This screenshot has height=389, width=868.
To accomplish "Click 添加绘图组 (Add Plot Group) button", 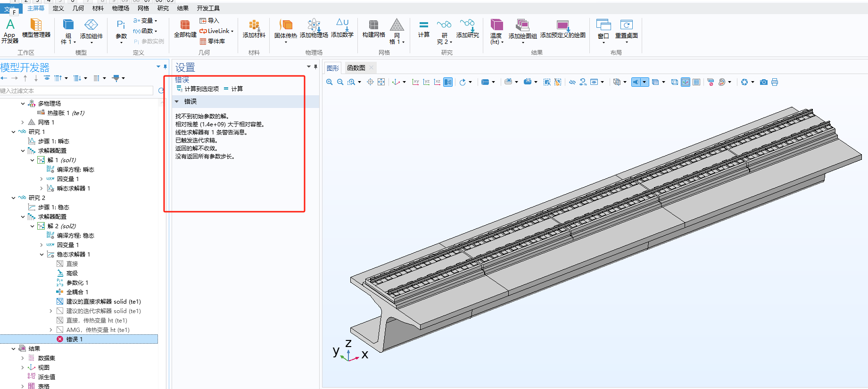I will point(522,31).
